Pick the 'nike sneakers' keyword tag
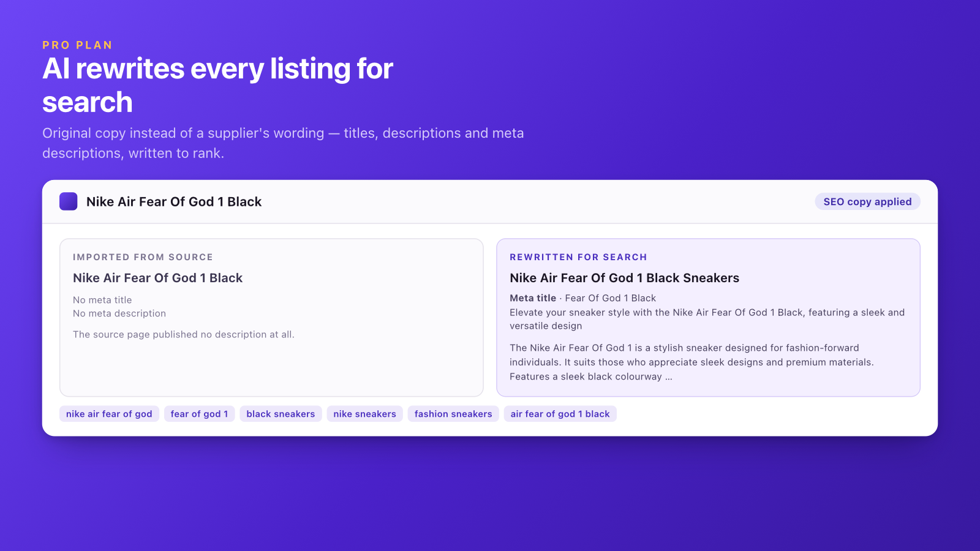The image size is (980, 551). click(x=364, y=414)
